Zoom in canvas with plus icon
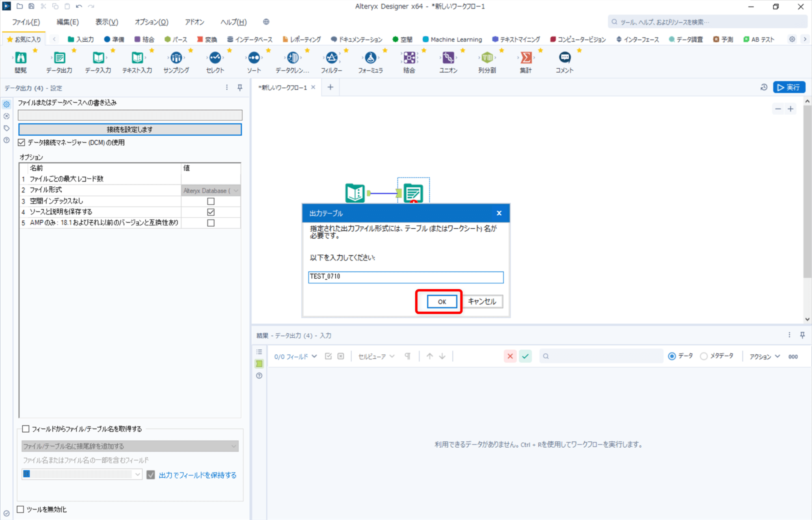The image size is (812, 520). [x=790, y=109]
